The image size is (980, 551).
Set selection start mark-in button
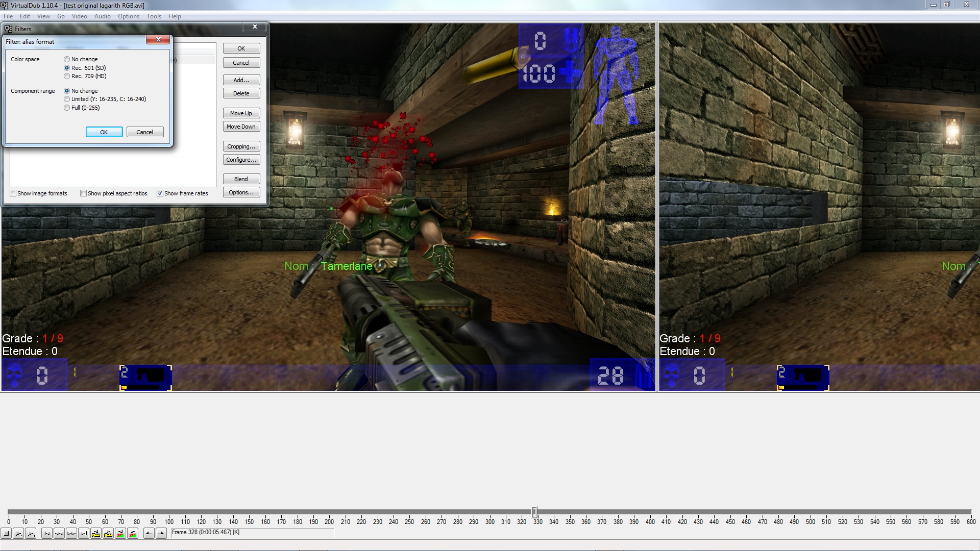pyautogui.click(x=149, y=534)
